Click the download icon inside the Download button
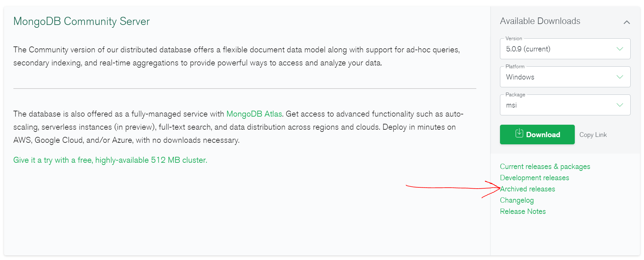The height and width of the screenshot is (260, 644). 519,134
